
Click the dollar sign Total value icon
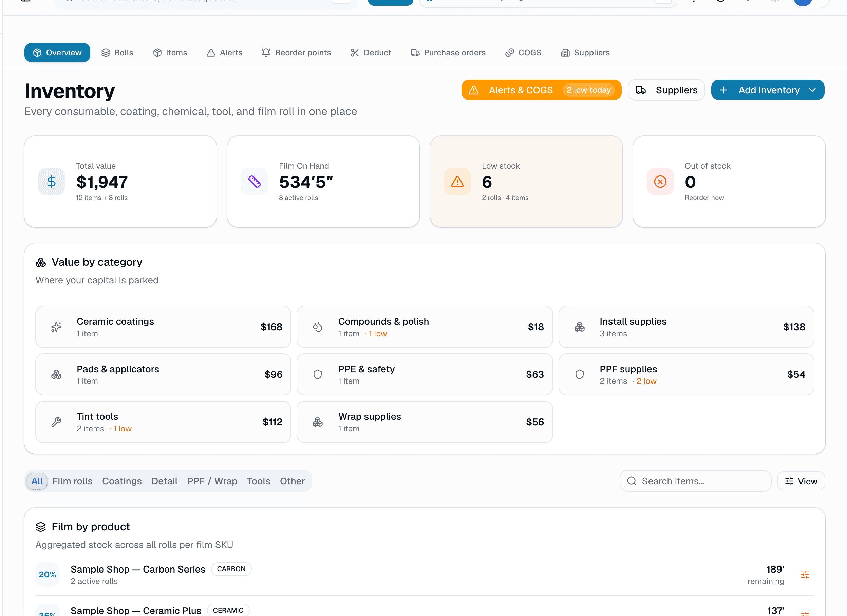pos(52,182)
